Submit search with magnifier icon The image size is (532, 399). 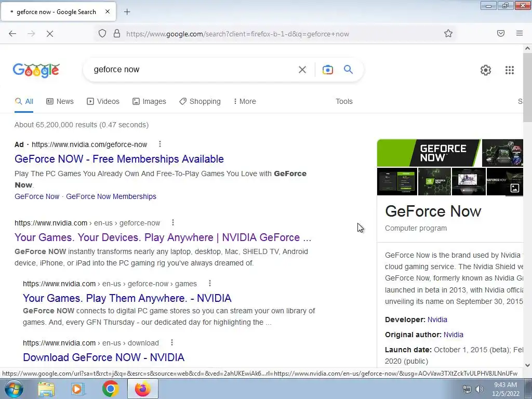click(348, 70)
